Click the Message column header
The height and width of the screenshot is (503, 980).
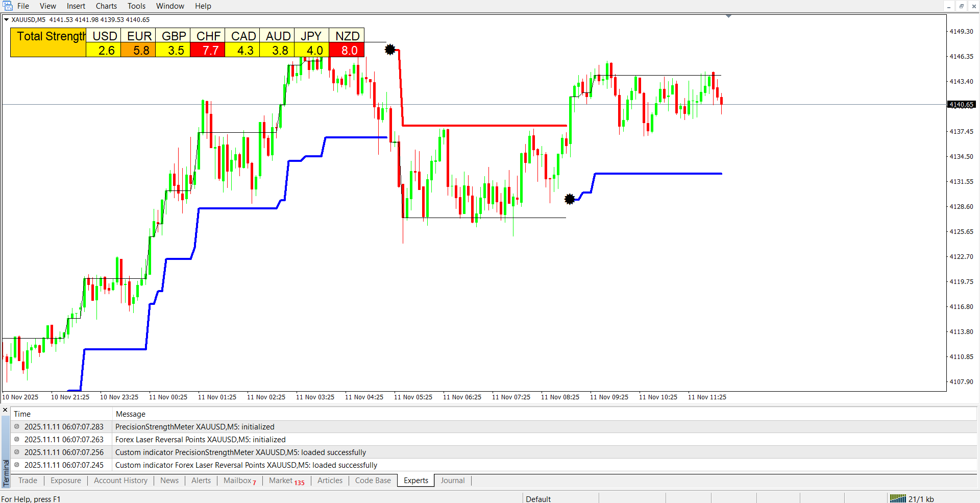[130, 414]
